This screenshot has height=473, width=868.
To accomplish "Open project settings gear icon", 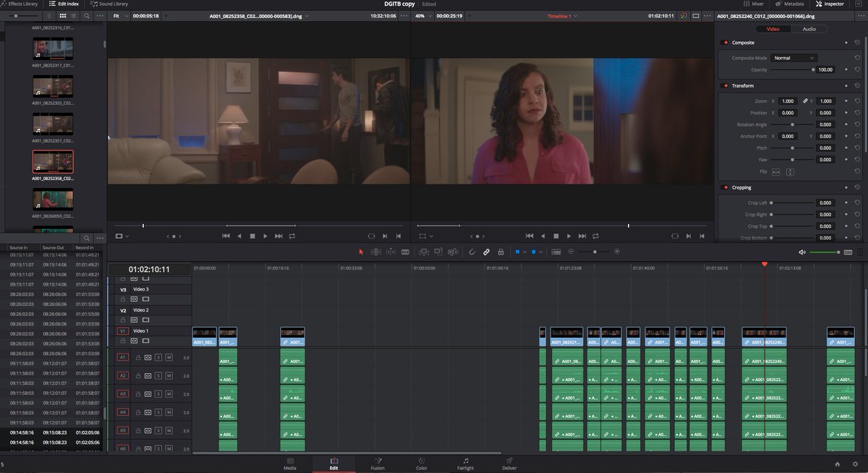I will (x=854, y=464).
